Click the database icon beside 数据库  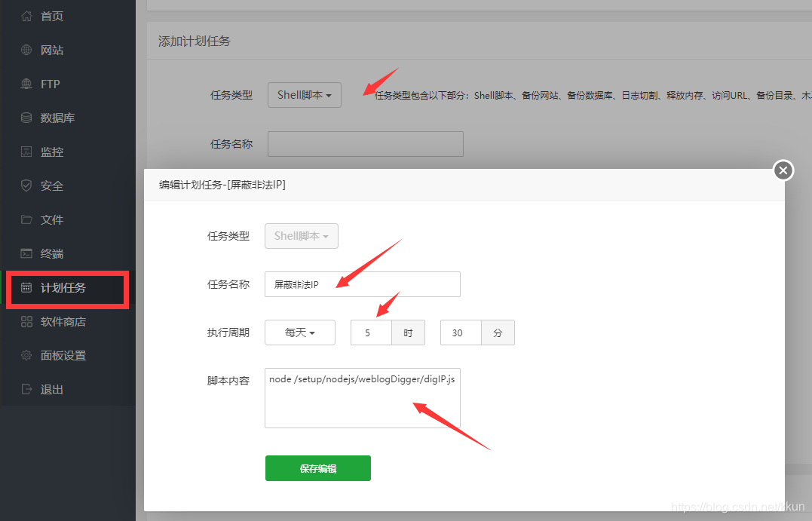tap(26, 118)
